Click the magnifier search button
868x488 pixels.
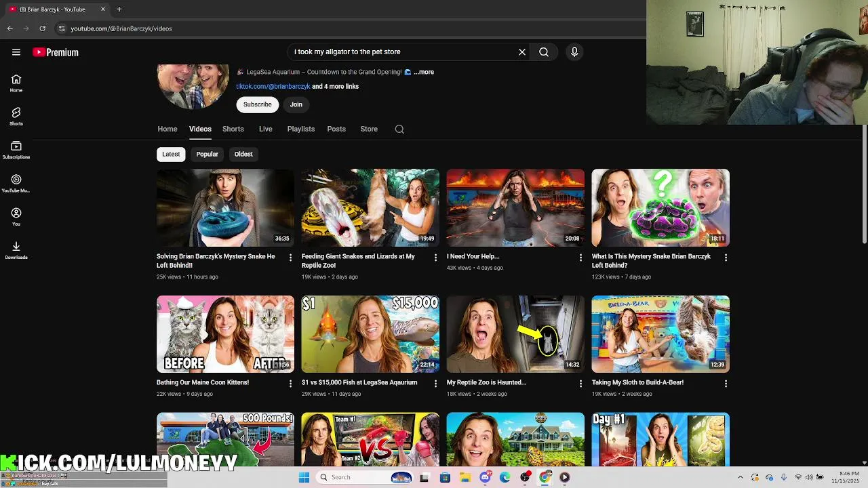click(544, 52)
